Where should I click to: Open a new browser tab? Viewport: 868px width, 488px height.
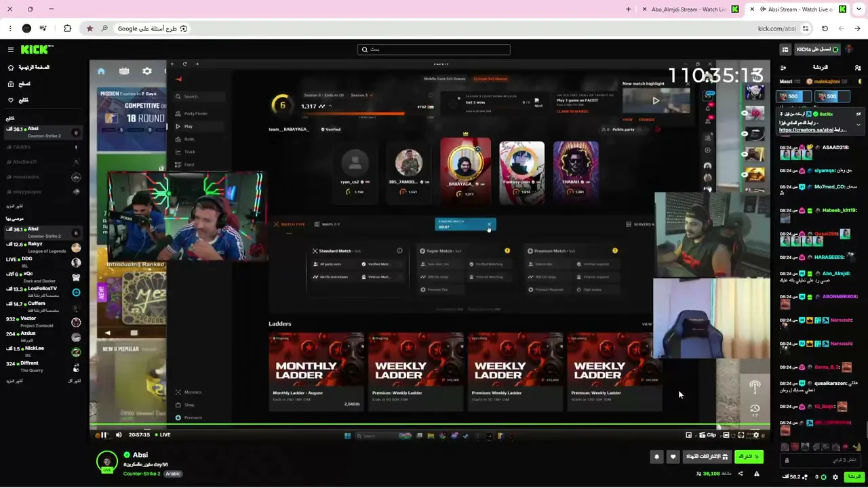[628, 9]
